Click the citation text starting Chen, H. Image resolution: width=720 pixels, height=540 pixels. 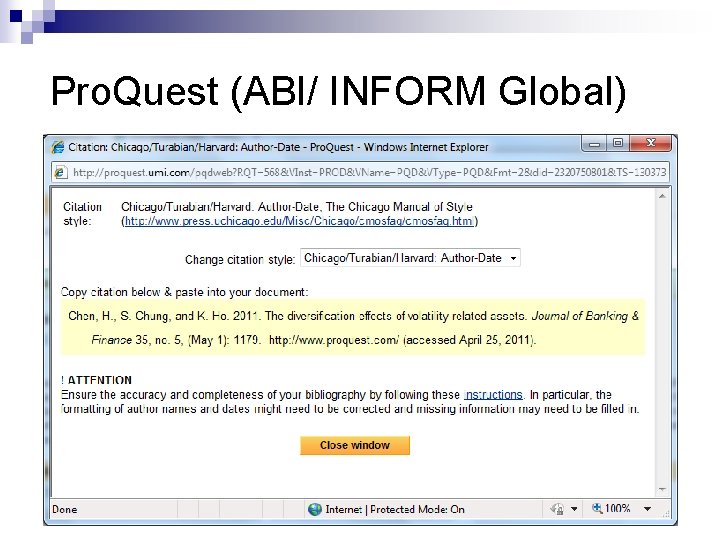click(x=353, y=328)
